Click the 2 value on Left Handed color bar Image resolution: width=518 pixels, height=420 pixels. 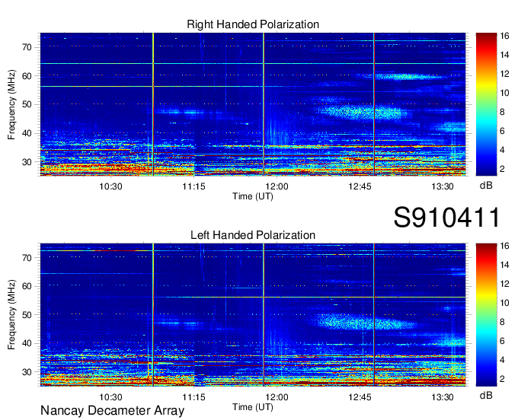(x=503, y=379)
